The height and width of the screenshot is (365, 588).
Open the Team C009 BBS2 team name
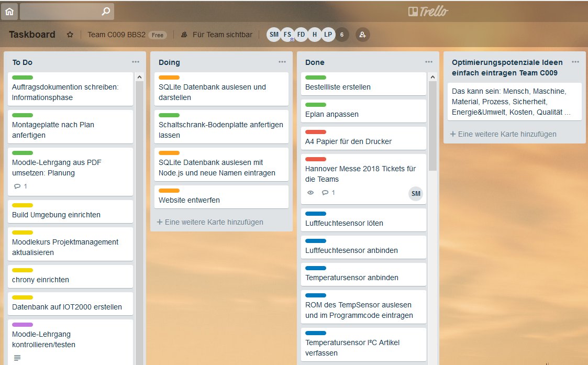[x=117, y=35]
